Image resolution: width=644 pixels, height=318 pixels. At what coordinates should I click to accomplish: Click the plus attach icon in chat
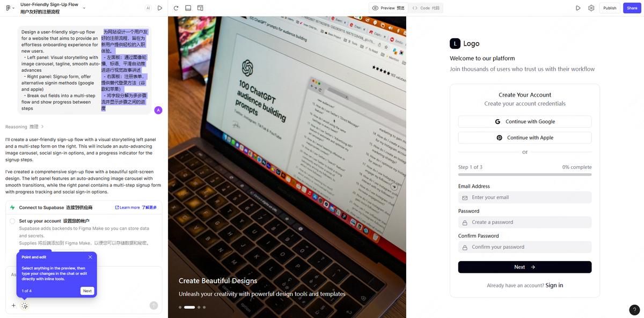pyautogui.click(x=13, y=306)
